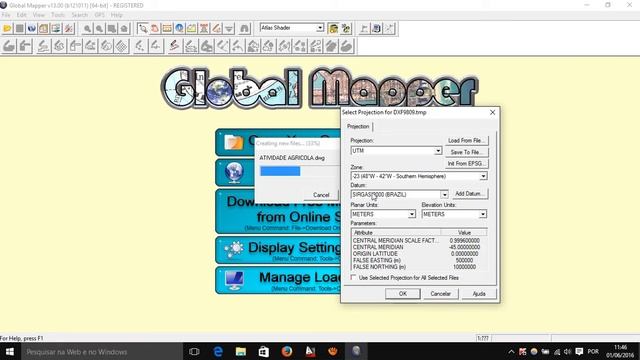This screenshot has height=360, width=640.
Task: Expand the Zone dropdown
Action: coord(483,176)
